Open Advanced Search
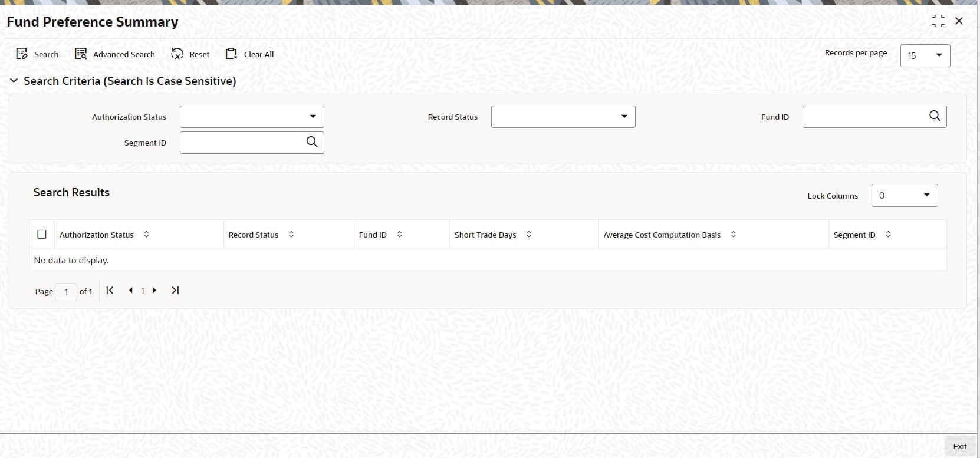The height and width of the screenshot is (458, 980). [x=115, y=54]
